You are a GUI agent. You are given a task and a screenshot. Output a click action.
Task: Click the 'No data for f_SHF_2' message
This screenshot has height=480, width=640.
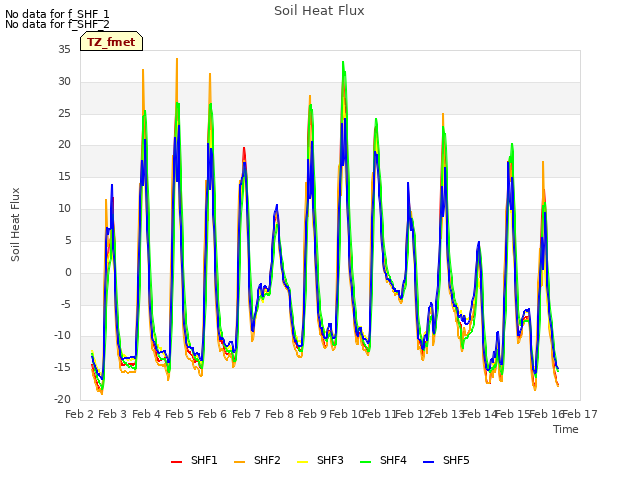click(x=57, y=24)
